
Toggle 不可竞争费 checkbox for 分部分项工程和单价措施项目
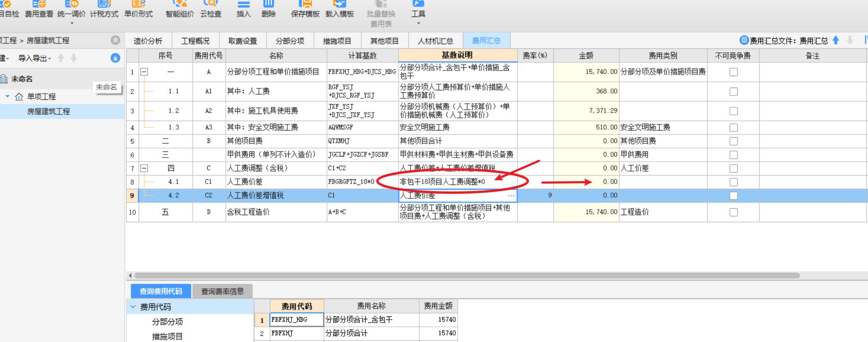tap(734, 72)
